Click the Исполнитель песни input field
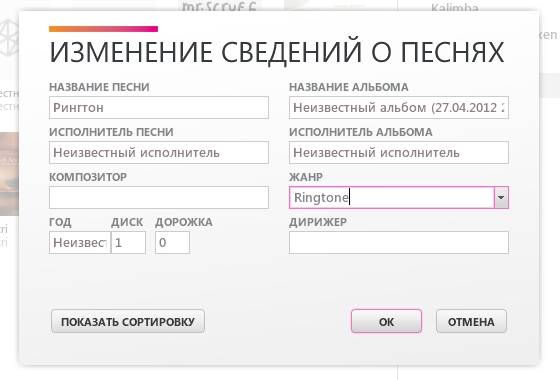The width and height of the screenshot is (560, 380). (x=159, y=152)
